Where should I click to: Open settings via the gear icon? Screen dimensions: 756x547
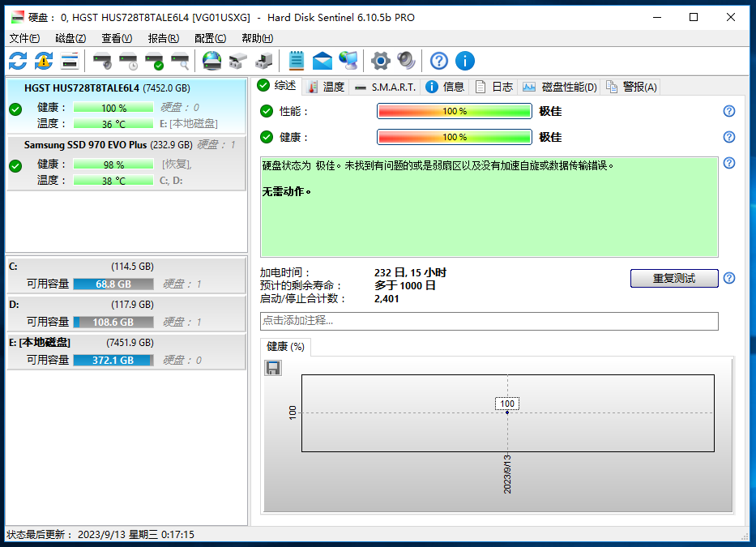tap(380, 61)
